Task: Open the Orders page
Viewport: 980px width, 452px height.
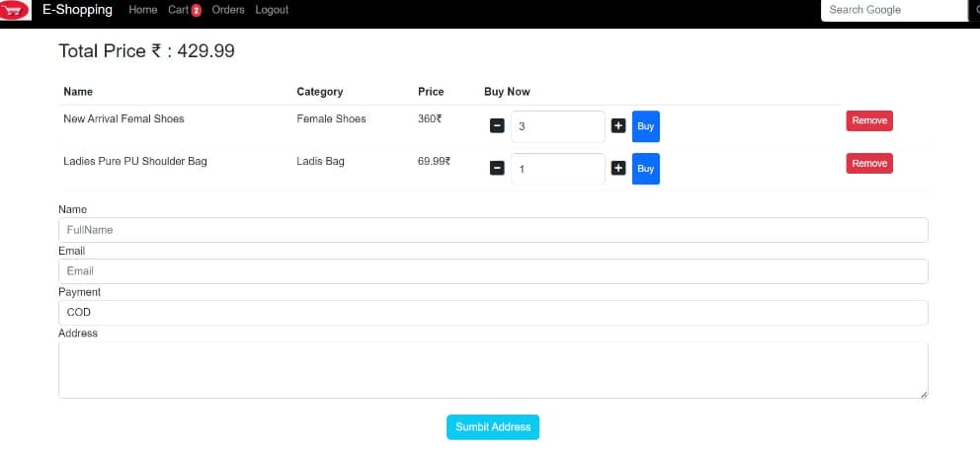Action: (x=228, y=10)
